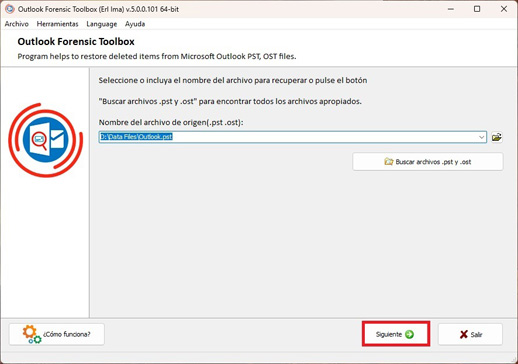Screen dimensions: 518x364
Task: Click the 'Program helps to restore deleted items' text
Action: pyautogui.click(x=157, y=56)
